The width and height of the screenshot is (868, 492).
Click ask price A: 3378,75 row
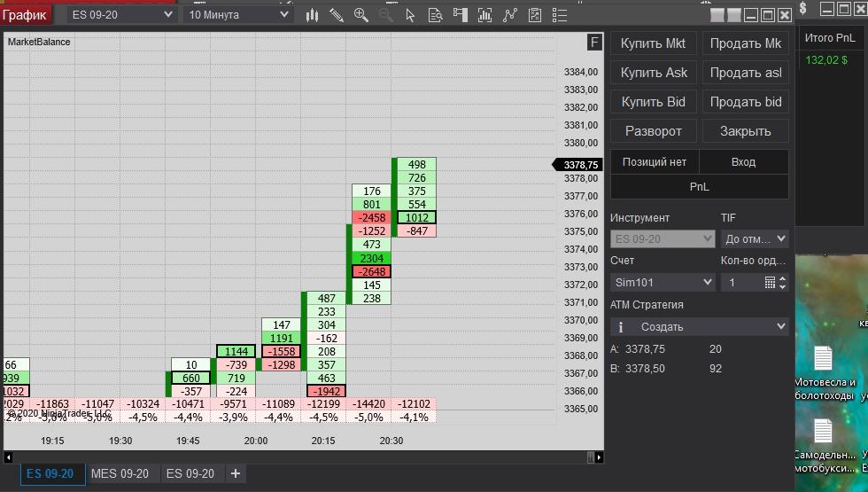coord(665,349)
